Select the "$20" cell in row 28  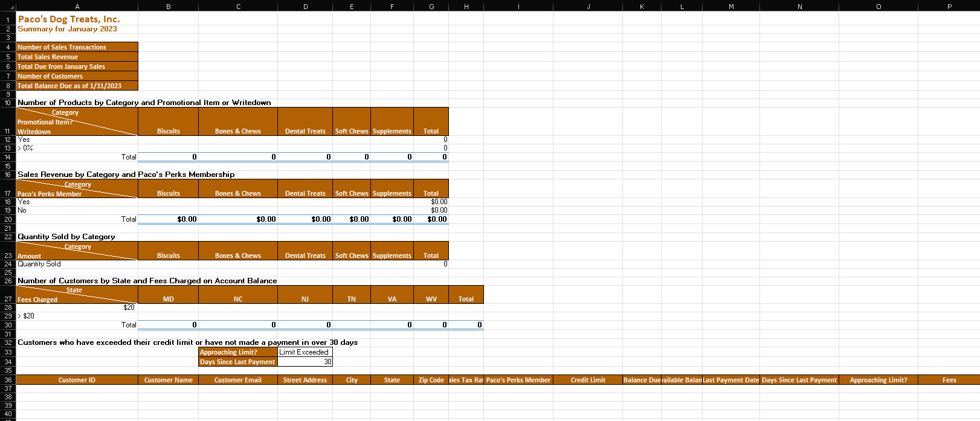coord(77,307)
